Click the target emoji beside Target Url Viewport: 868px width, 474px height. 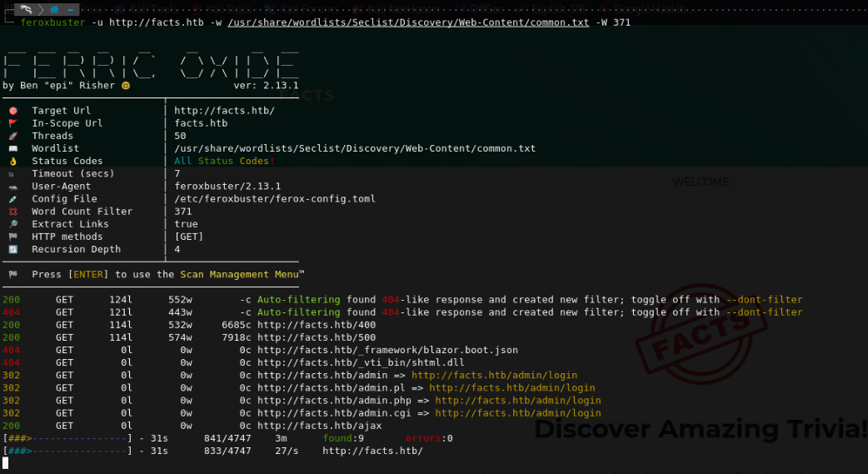pos(12,111)
